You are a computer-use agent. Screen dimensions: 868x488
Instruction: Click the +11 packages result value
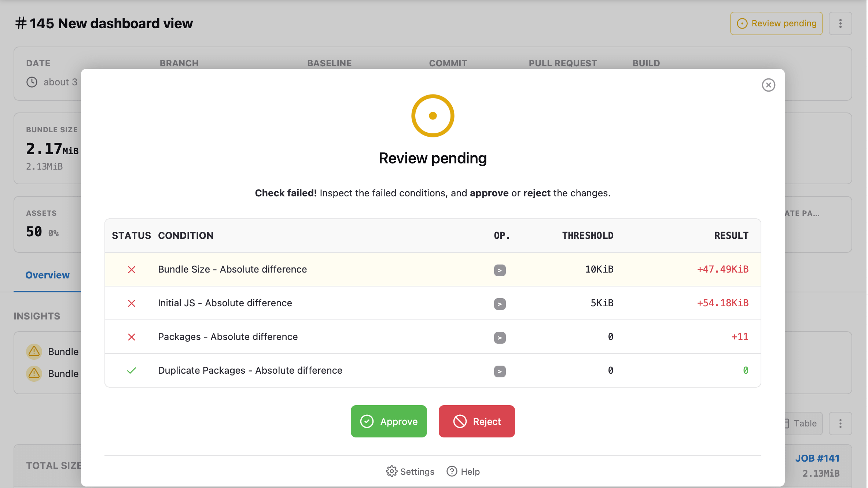[740, 337]
